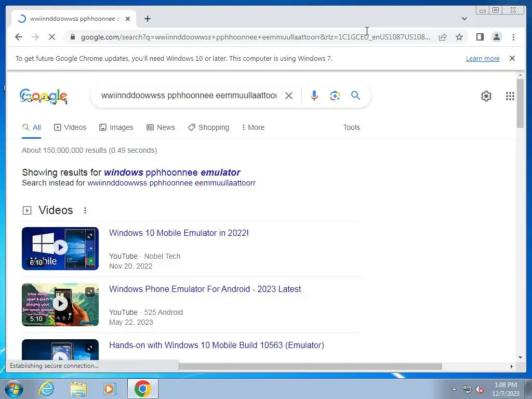The image size is (532, 399).
Task: Play the 5:10 Windows Phone Emulator thumbnail
Action: click(x=60, y=304)
